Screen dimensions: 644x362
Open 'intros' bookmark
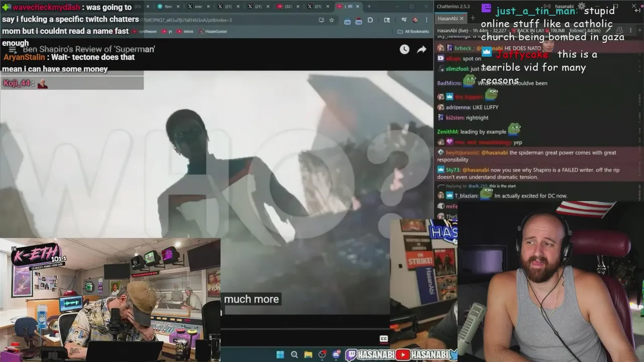point(185,31)
